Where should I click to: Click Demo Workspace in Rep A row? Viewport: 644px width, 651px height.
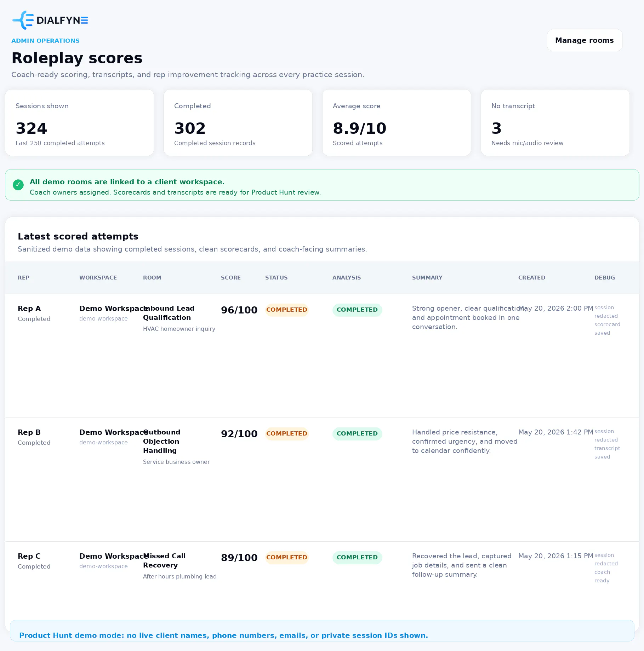(113, 309)
